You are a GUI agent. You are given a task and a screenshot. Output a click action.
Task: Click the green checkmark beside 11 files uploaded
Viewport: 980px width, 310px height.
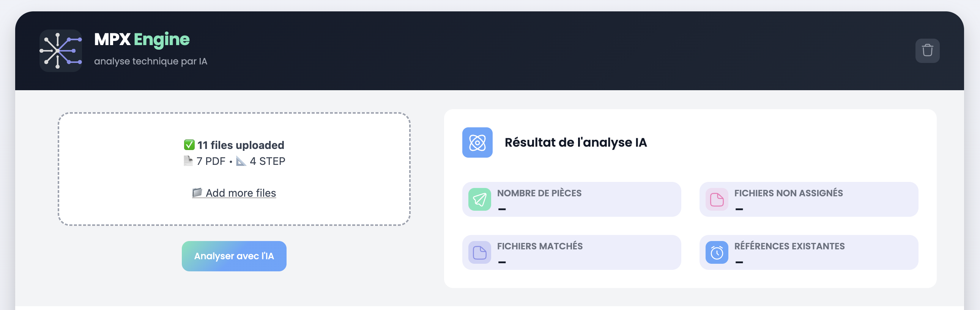coord(189,145)
